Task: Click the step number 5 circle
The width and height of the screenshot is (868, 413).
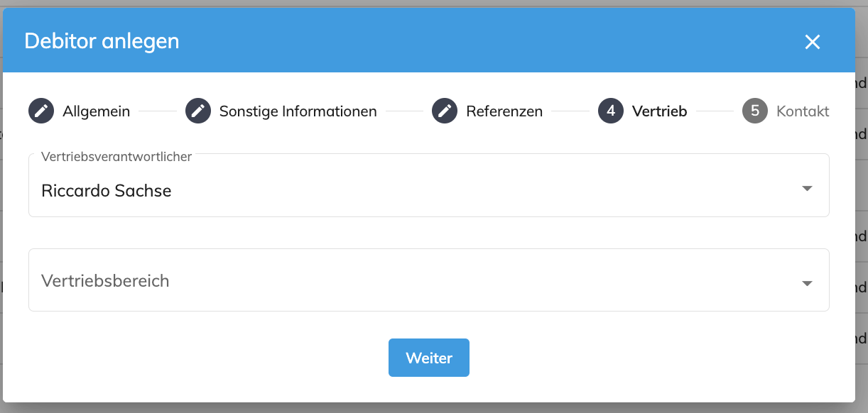Action: pyautogui.click(x=755, y=111)
